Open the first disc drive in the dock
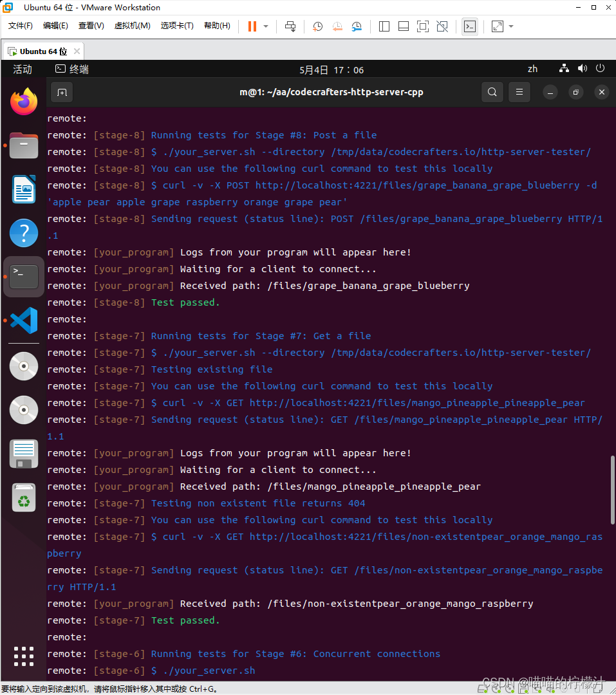This screenshot has width=616, height=695. pyautogui.click(x=24, y=366)
